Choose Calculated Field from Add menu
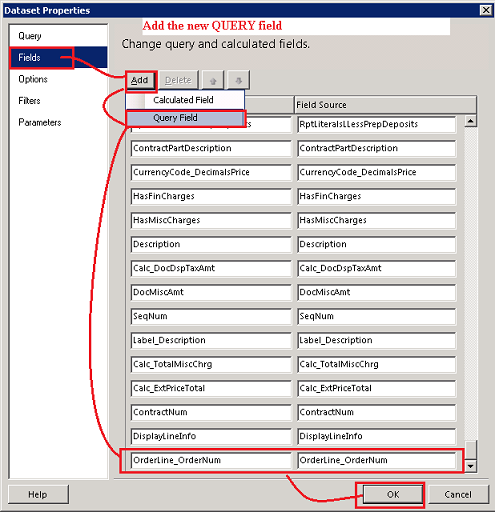495x512 pixels. click(x=185, y=100)
